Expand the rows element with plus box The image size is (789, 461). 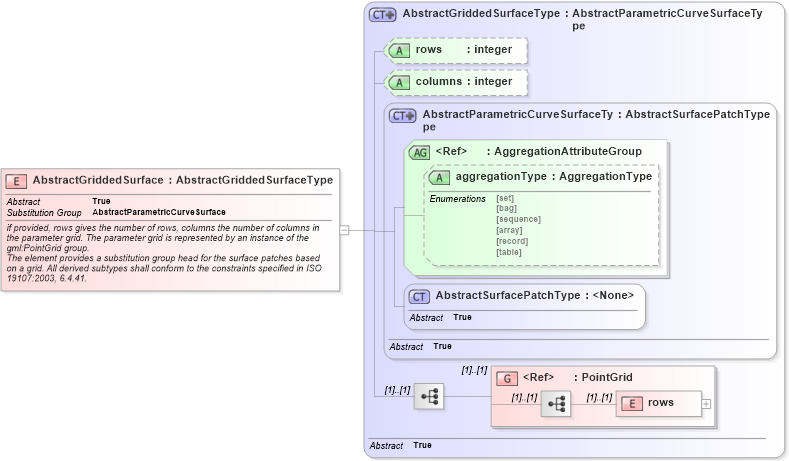click(706, 404)
